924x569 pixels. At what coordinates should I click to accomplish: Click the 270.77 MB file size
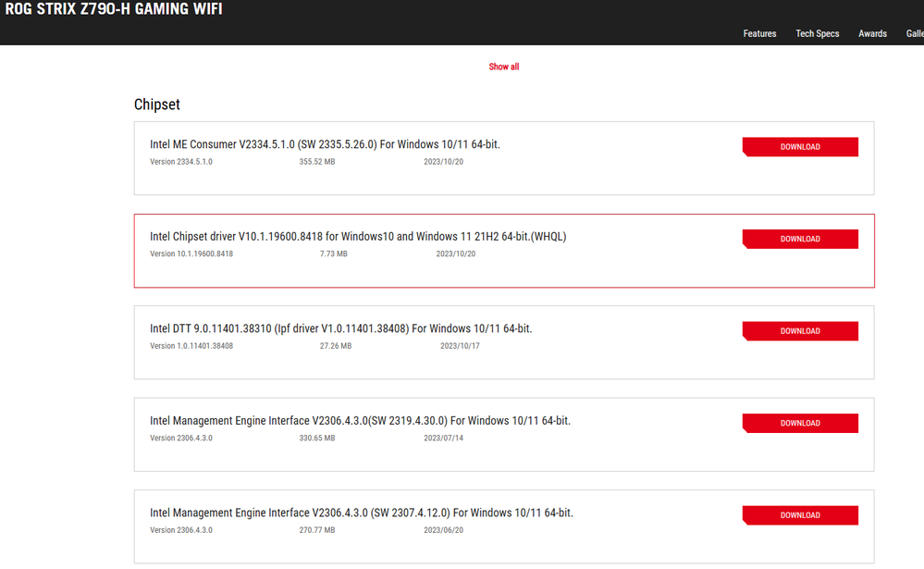[x=317, y=529]
